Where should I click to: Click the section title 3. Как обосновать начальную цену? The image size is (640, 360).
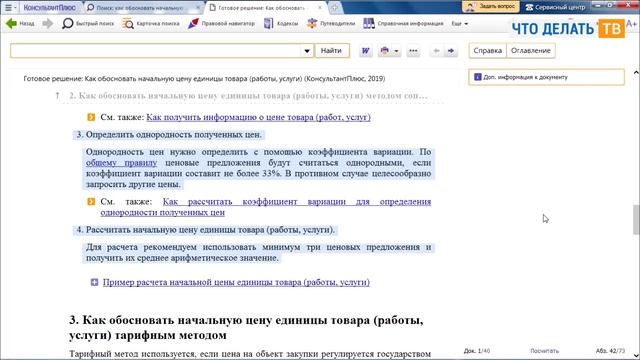[246, 327]
